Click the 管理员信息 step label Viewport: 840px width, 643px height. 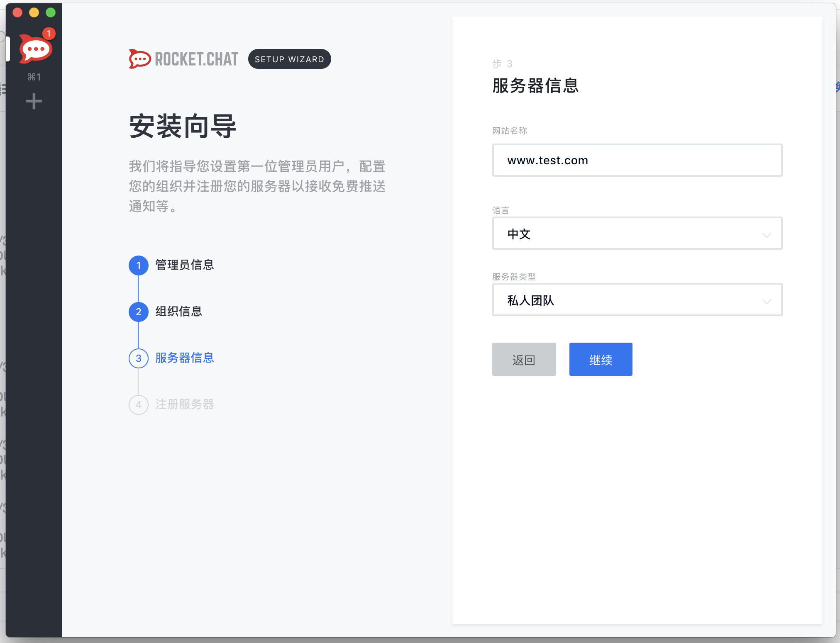pos(185,265)
